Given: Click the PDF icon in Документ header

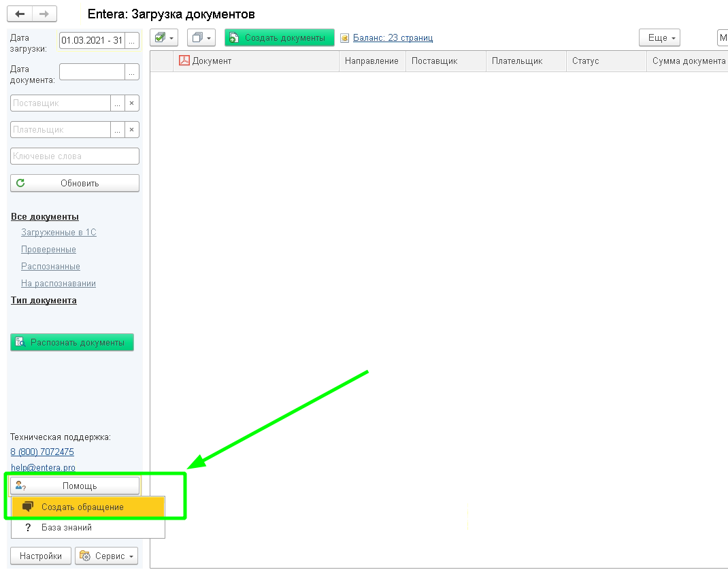Looking at the screenshot, I should pyautogui.click(x=184, y=61).
